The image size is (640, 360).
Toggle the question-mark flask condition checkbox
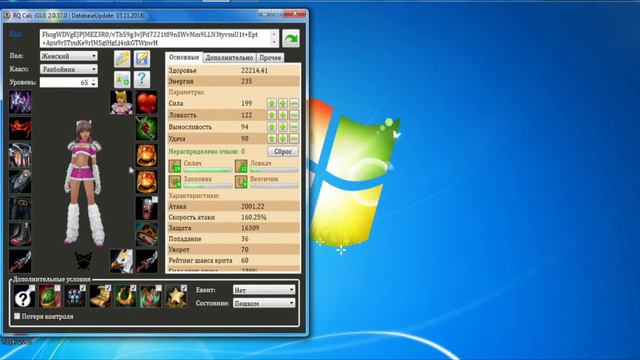32,288
